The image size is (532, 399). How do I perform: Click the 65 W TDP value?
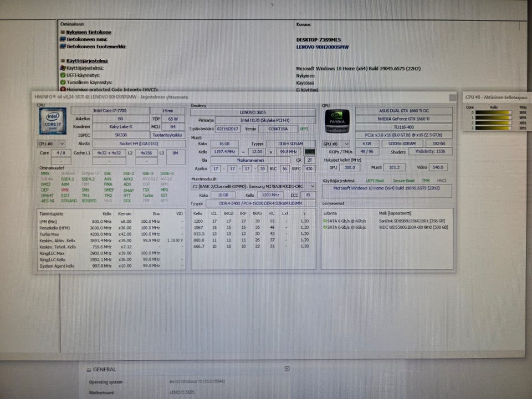pyautogui.click(x=173, y=119)
